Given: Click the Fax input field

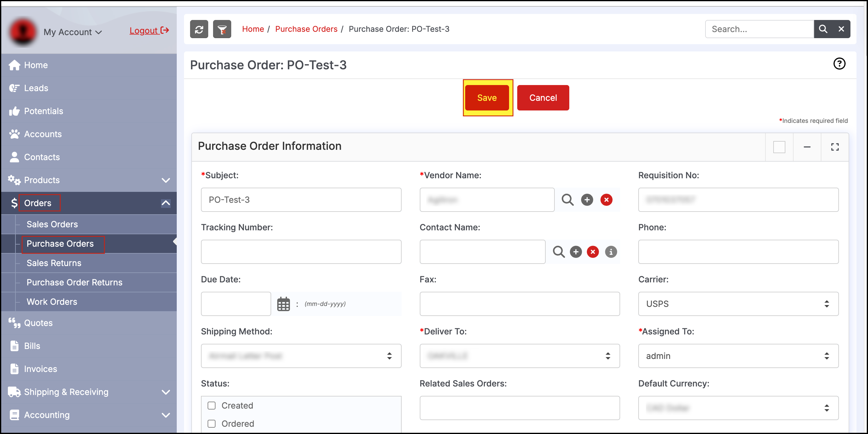Looking at the screenshot, I should coord(520,304).
